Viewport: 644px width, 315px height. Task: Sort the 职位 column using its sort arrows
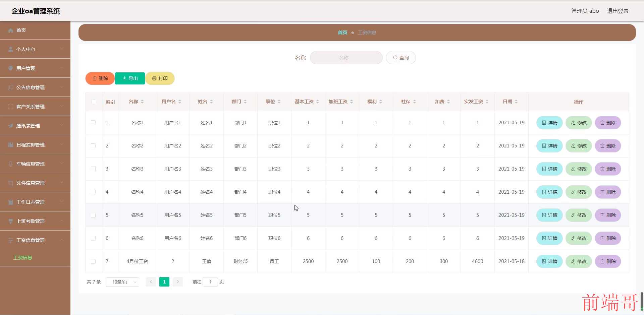(x=279, y=102)
